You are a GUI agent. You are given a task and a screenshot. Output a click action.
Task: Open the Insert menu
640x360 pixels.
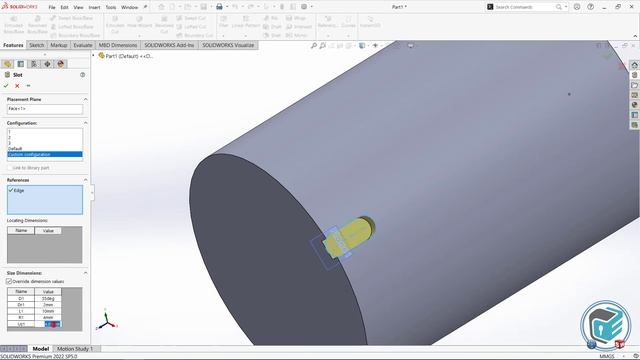[x=94, y=7]
